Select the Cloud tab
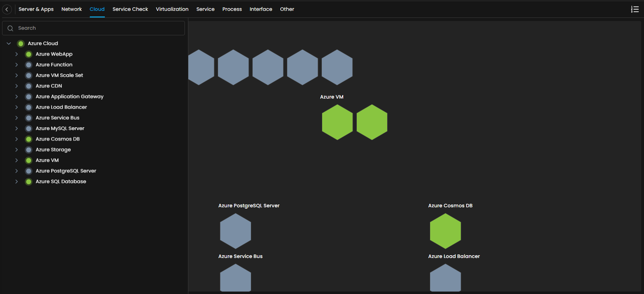This screenshot has height=294, width=644. [x=97, y=9]
